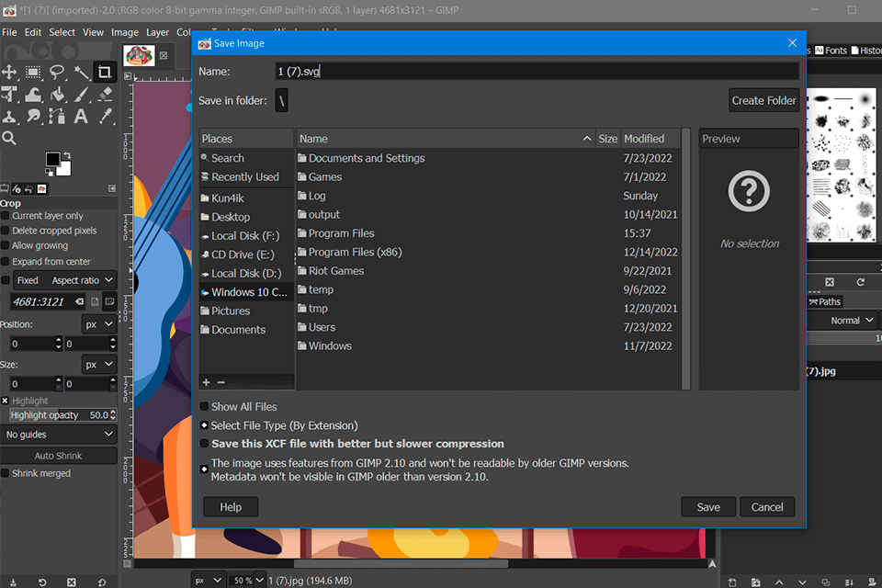Image resolution: width=882 pixels, height=588 pixels.
Task: Select the Zoom magnifier tool
Action: (9, 138)
